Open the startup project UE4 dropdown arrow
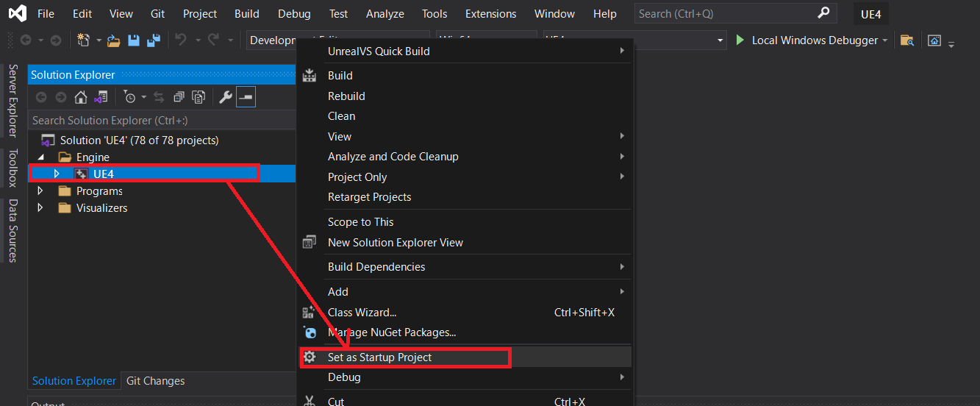 [720, 40]
